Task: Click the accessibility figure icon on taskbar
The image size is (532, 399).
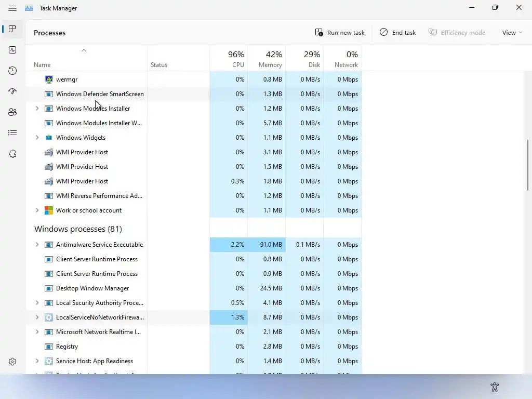Action: coord(495,387)
